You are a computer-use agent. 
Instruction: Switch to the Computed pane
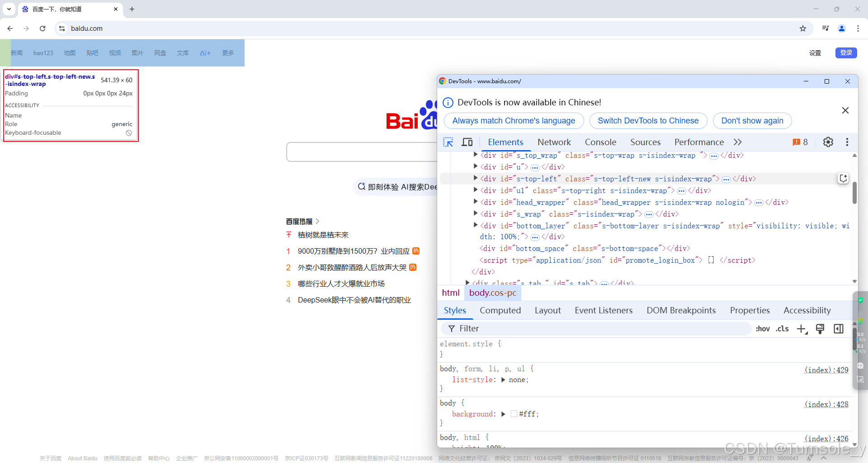(x=500, y=311)
